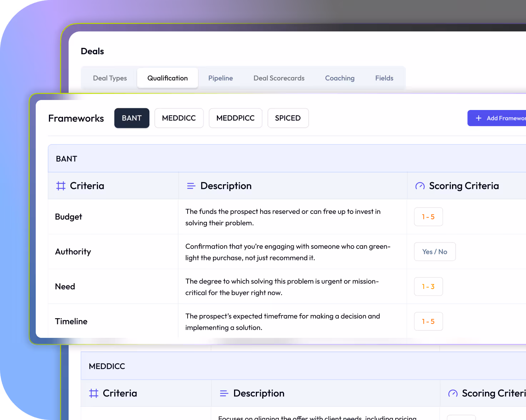Click the MEDDICC table's Description icon
This screenshot has height=420, width=526.
coord(224,393)
